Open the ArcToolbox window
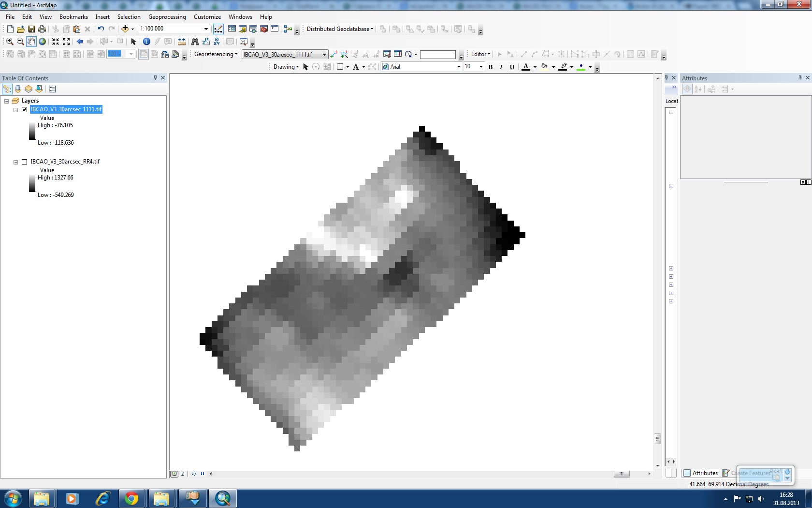This screenshot has width=812, height=508. pyautogui.click(x=264, y=29)
